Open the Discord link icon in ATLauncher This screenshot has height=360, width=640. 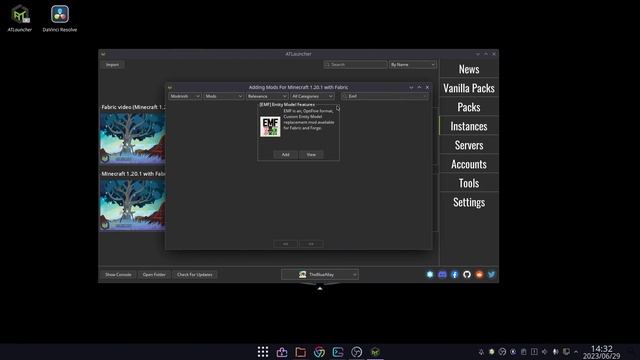pyautogui.click(x=442, y=275)
